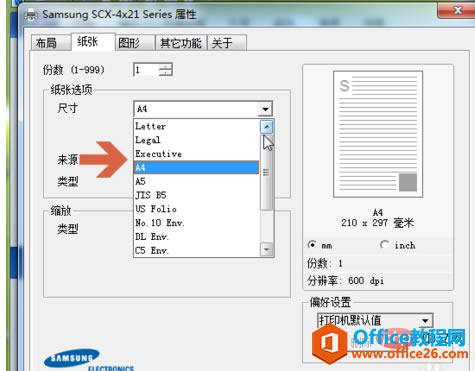Click the 份数 copies spinner arrows

166,70
